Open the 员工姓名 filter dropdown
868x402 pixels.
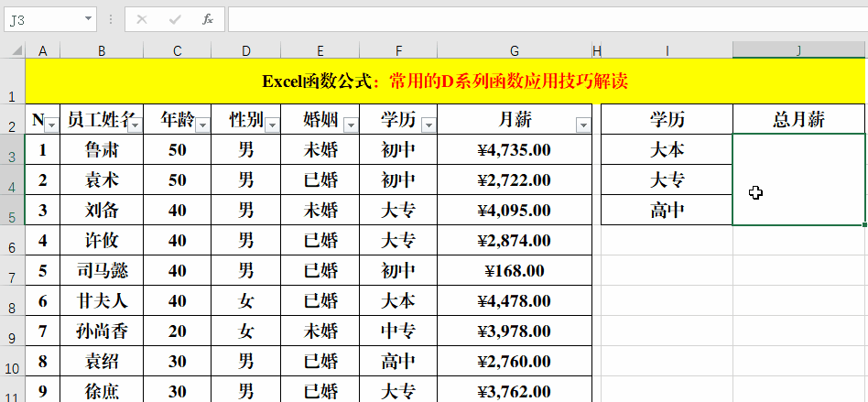click(x=136, y=126)
